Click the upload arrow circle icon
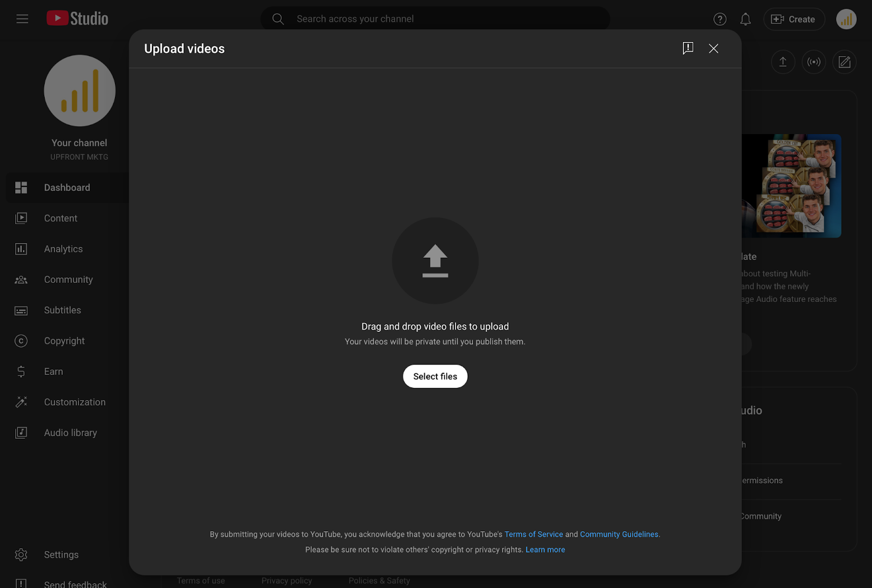 pyautogui.click(x=435, y=260)
